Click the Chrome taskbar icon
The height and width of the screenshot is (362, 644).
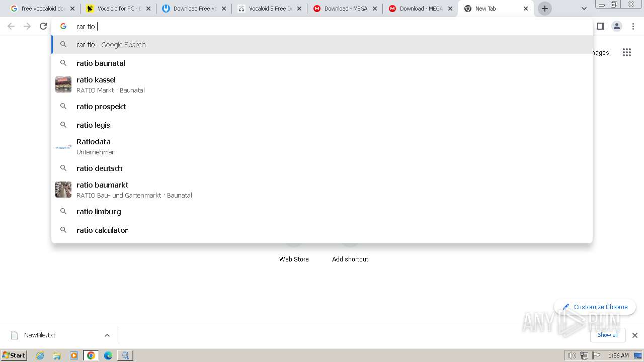point(91,355)
